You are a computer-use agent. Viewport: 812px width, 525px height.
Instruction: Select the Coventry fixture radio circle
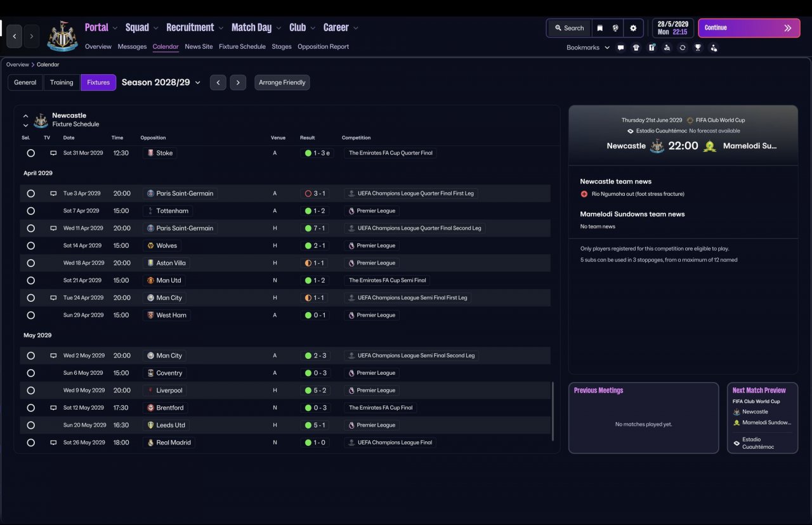[30, 373]
